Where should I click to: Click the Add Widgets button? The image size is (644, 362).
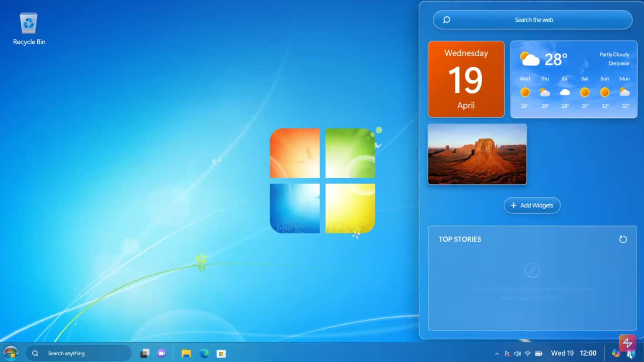click(x=532, y=205)
